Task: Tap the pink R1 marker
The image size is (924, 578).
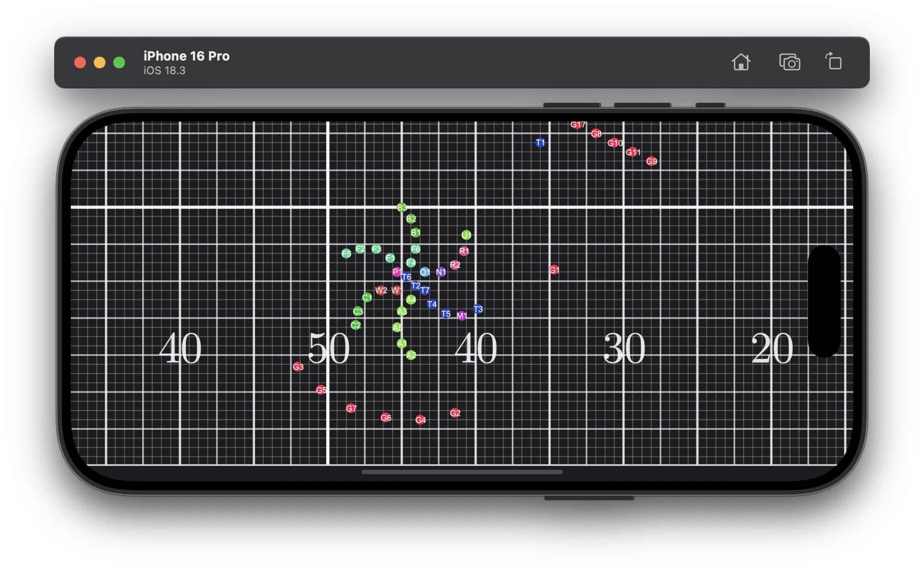Action: (463, 251)
